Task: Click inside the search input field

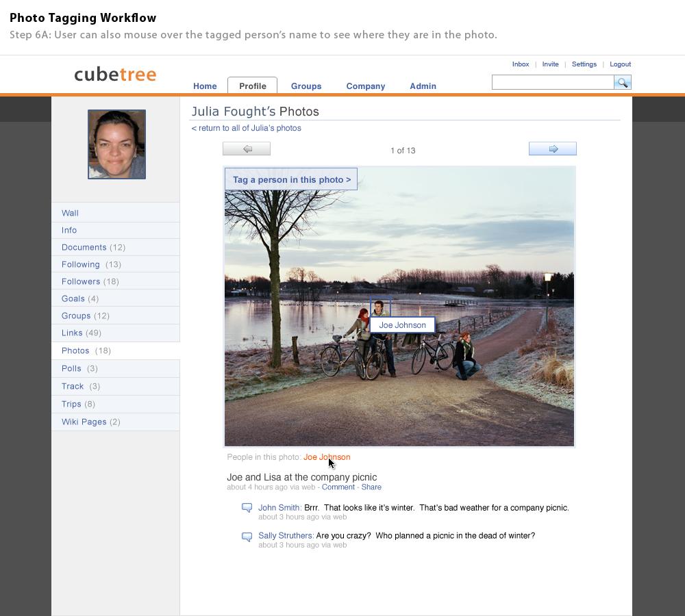Action: tap(553, 82)
